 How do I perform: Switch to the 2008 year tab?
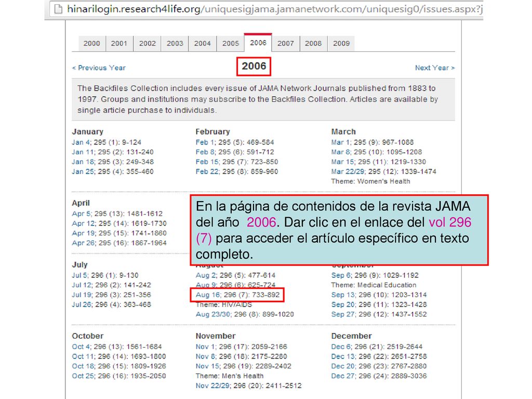click(313, 44)
